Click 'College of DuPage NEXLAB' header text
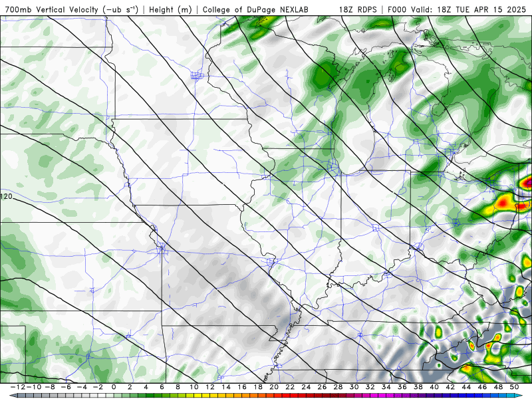 255,9
